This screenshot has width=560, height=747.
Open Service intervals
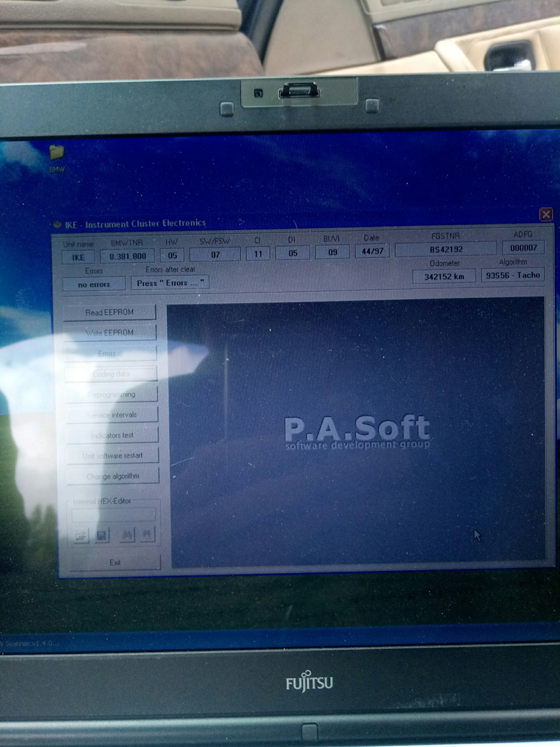pyautogui.click(x=112, y=415)
